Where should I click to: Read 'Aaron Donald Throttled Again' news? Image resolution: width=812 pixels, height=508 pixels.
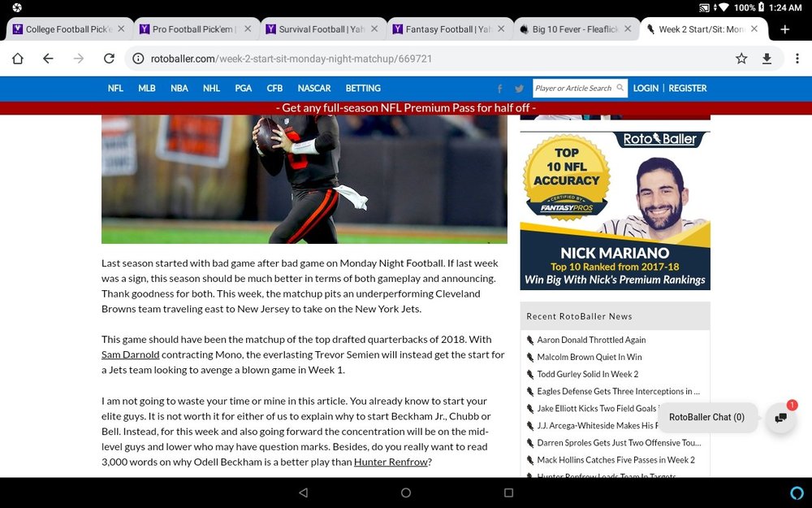(x=591, y=340)
